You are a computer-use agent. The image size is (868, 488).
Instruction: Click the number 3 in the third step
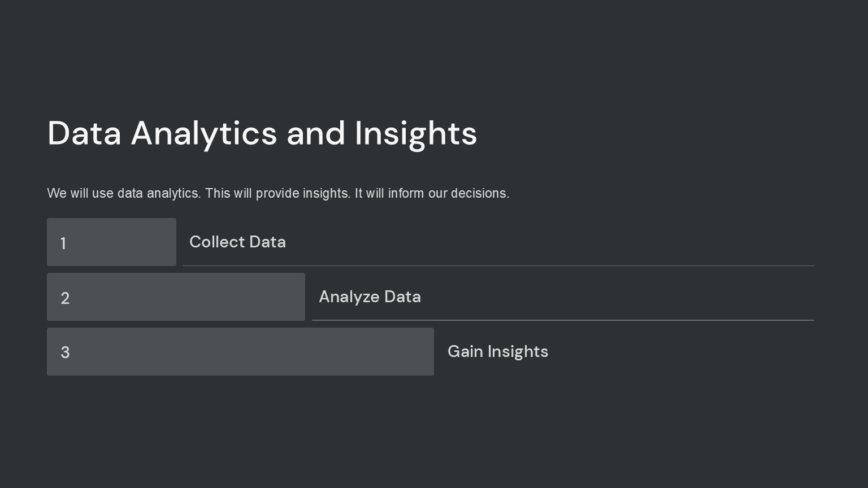(x=65, y=352)
